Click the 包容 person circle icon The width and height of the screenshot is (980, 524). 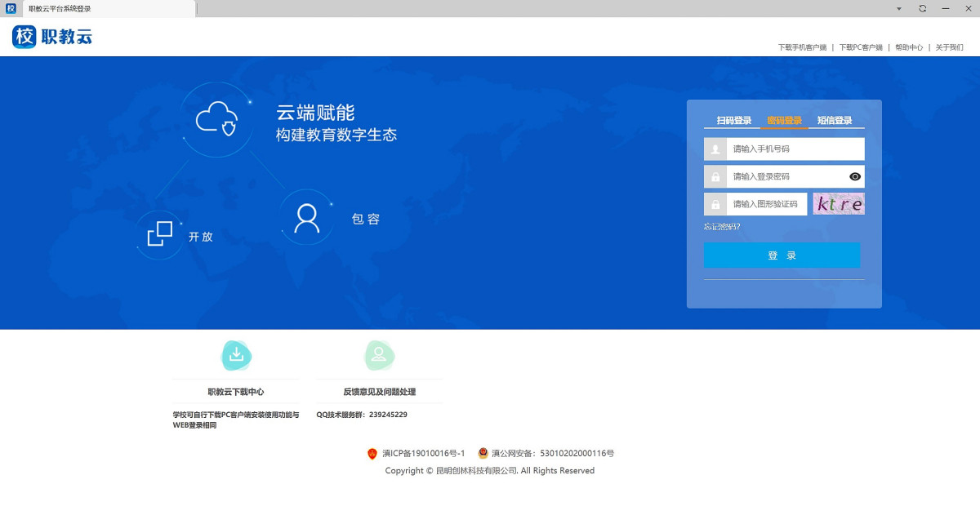tap(306, 218)
